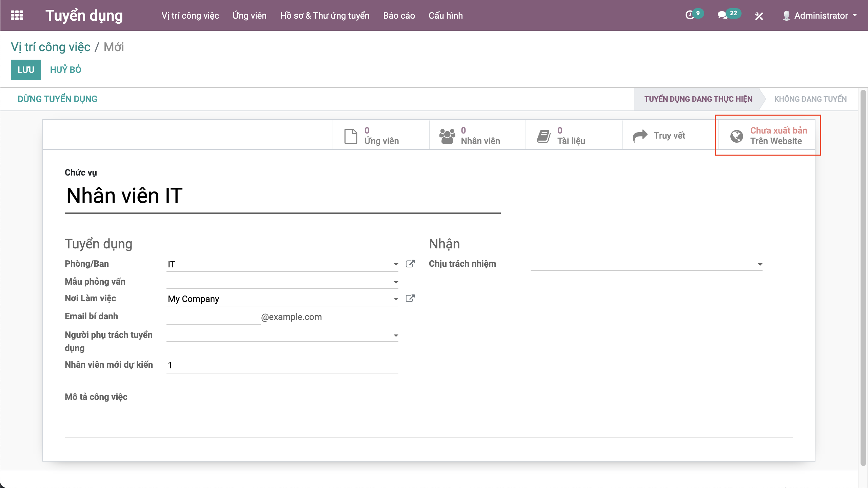Open external link next to Phòng/Ban field
Image resolution: width=868 pixels, height=488 pixels.
[410, 264]
